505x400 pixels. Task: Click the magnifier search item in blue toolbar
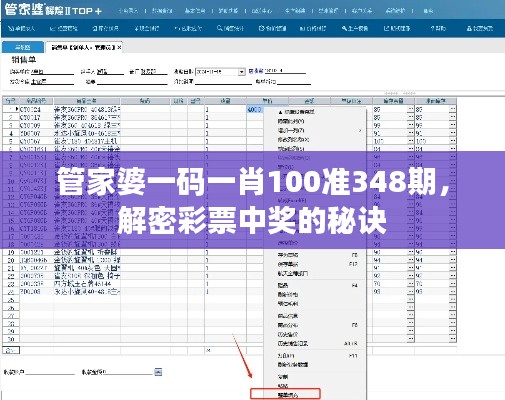point(230,28)
